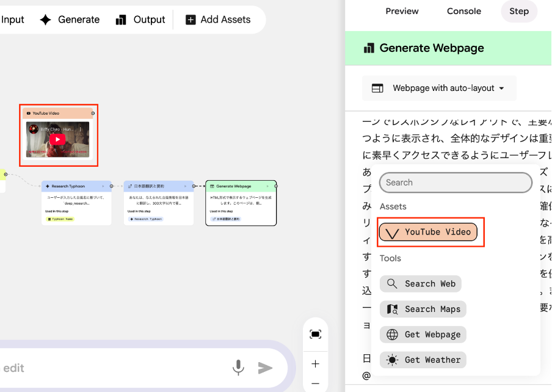552x392 pixels.
Task: Click the microphone icon in the edit box
Action: coord(238,367)
